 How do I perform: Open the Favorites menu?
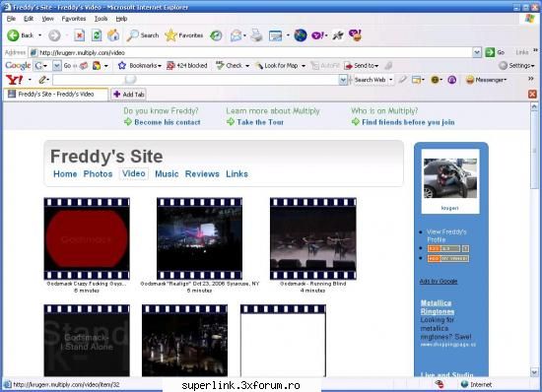74,19
